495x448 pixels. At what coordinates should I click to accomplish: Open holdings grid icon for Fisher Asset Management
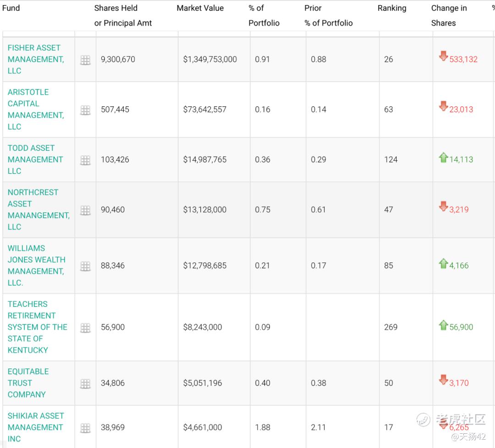point(85,60)
